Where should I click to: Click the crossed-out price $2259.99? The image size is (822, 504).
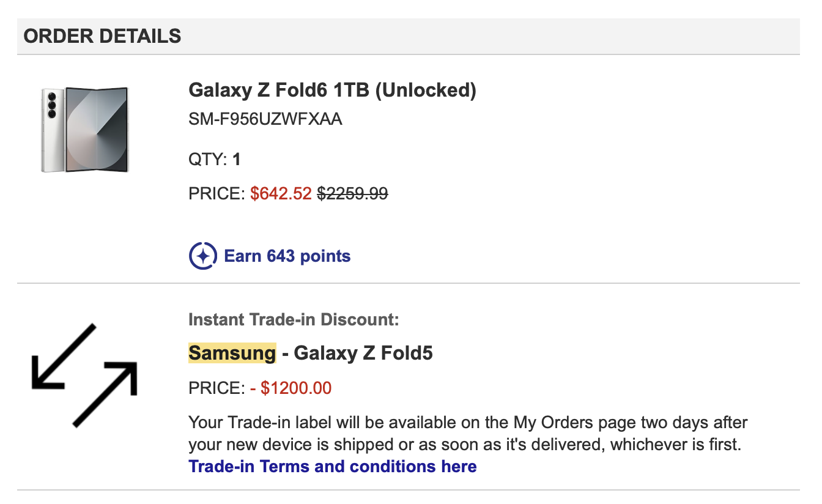(352, 194)
